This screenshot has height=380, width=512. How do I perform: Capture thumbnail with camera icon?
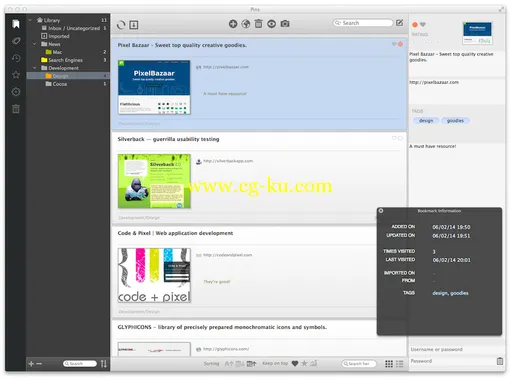tap(285, 24)
